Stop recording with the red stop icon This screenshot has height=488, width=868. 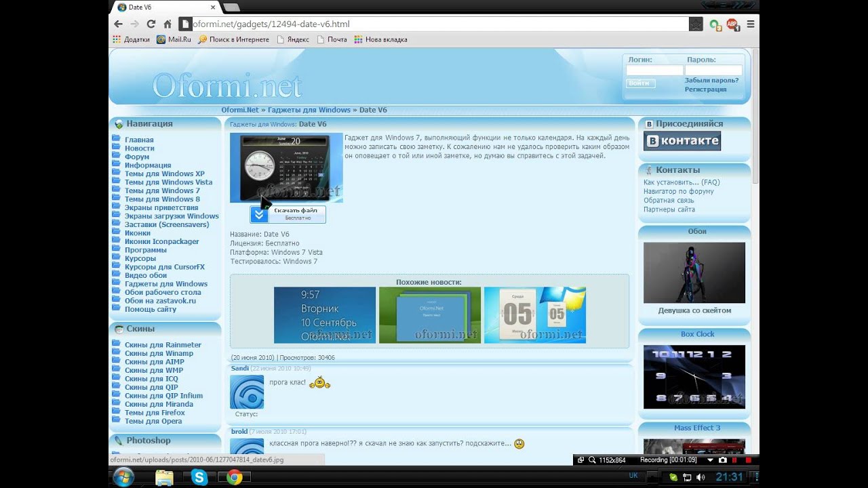(748, 460)
